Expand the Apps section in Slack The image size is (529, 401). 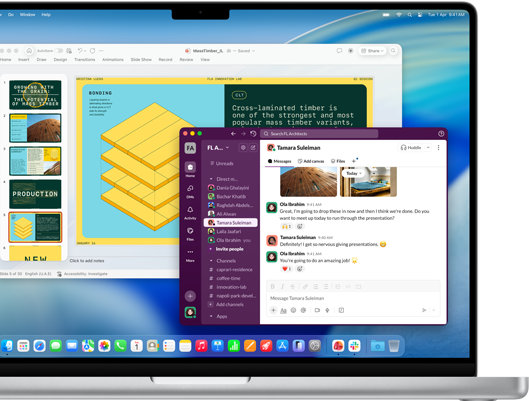pyautogui.click(x=211, y=316)
